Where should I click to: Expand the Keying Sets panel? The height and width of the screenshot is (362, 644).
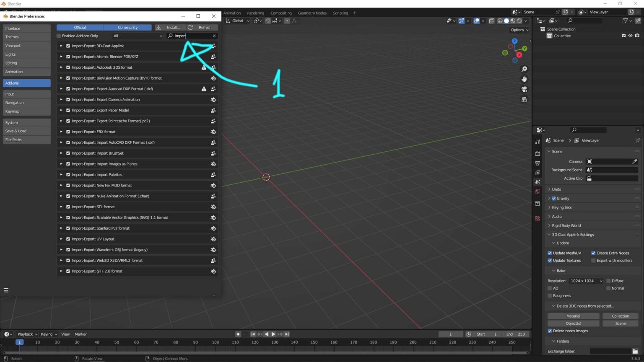point(592,207)
